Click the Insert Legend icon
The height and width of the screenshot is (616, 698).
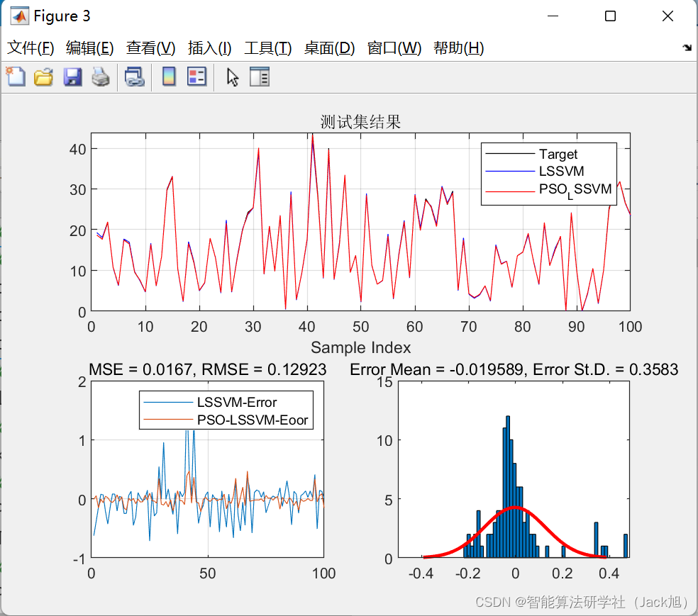196,77
